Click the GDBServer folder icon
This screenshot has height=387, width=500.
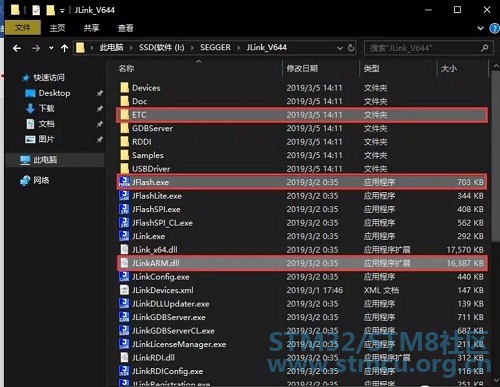click(x=124, y=128)
